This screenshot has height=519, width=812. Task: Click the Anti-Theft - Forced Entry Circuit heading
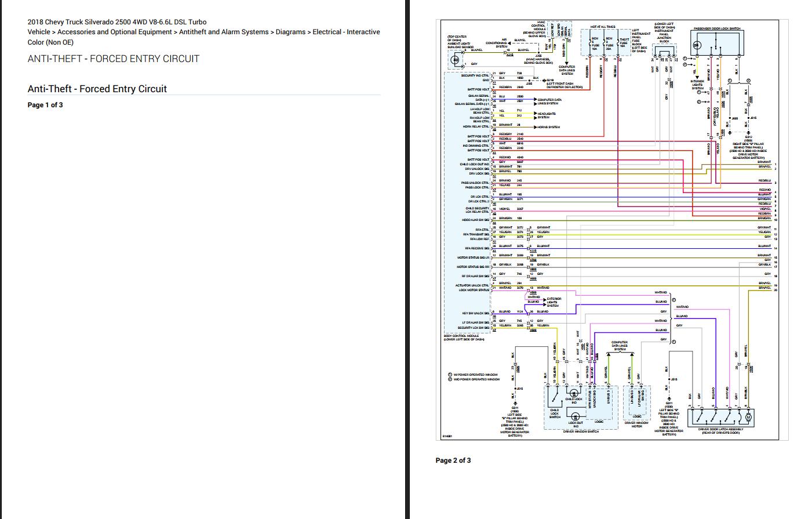(96, 89)
